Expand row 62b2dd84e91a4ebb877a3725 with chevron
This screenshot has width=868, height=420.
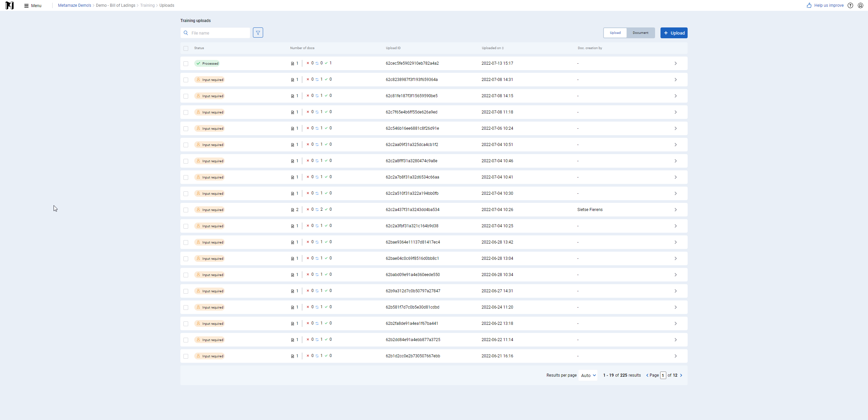pyautogui.click(x=675, y=340)
